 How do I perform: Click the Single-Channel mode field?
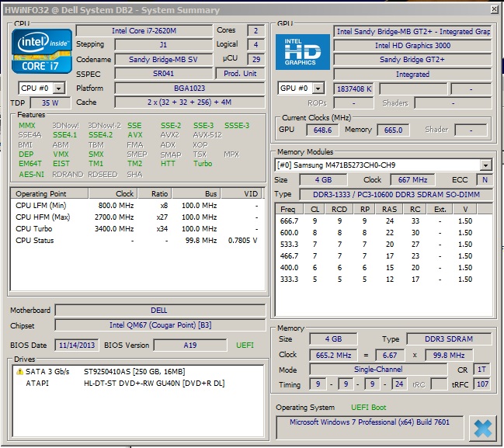coord(378,370)
